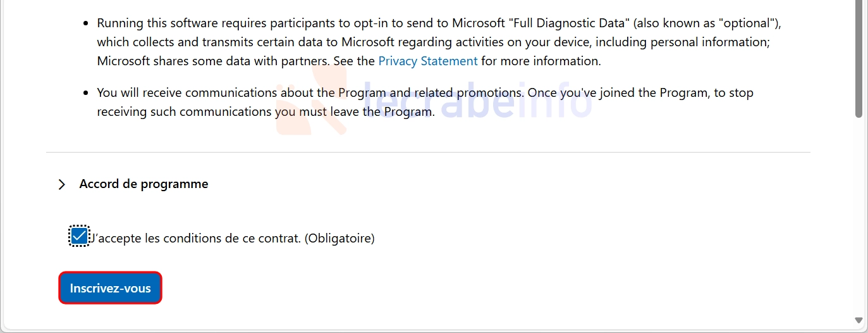Click the lecrabeinfo watermark logo

point(434,103)
